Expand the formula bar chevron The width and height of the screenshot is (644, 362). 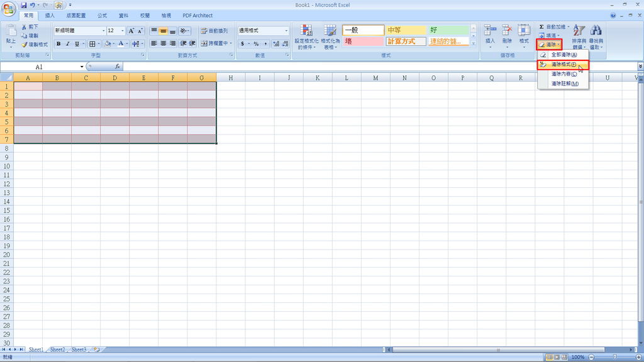point(640,67)
